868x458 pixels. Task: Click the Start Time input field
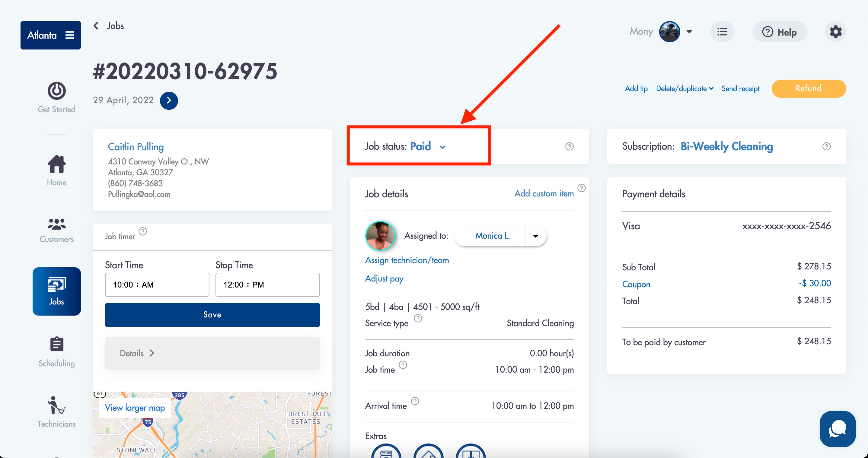pyautogui.click(x=157, y=285)
